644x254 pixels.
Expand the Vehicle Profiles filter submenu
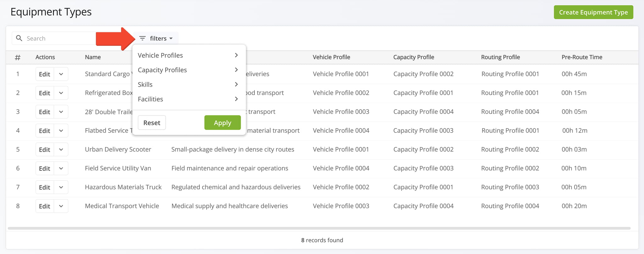(189, 55)
